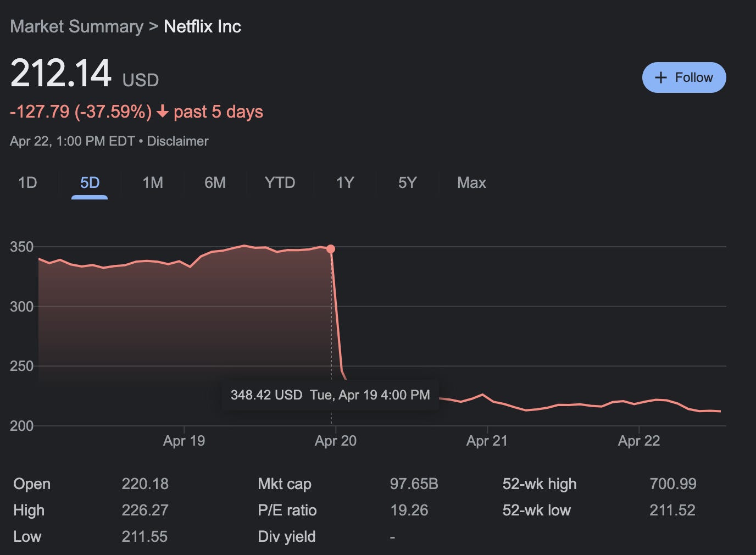Show the 1Y chart range
This screenshot has height=555, width=756.
click(345, 182)
